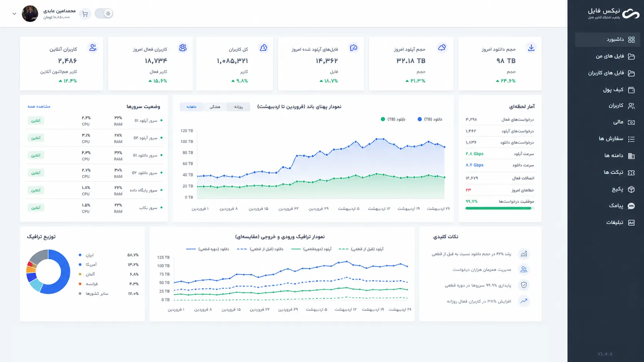
Task: Click the traffic distribution donut chart
Action: coord(48,272)
